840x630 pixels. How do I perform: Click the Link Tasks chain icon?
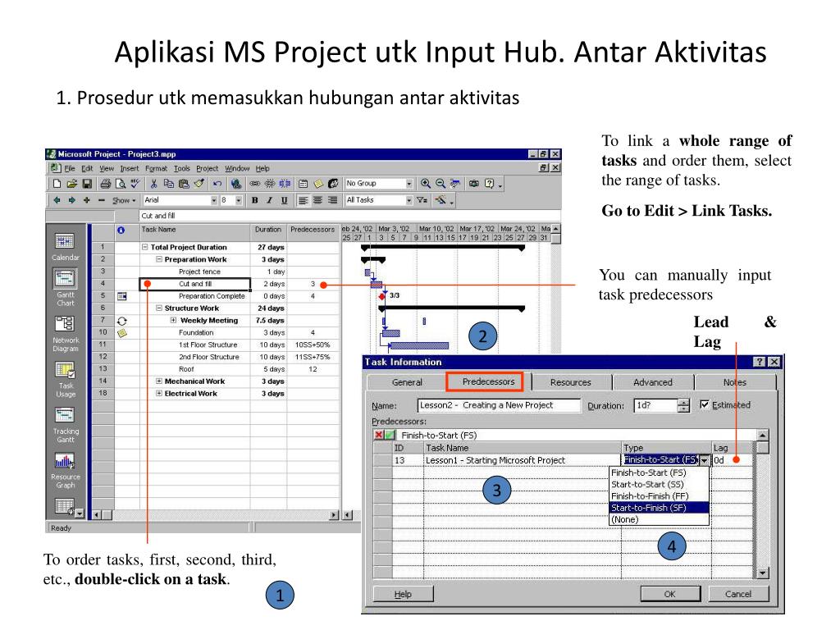point(254,184)
